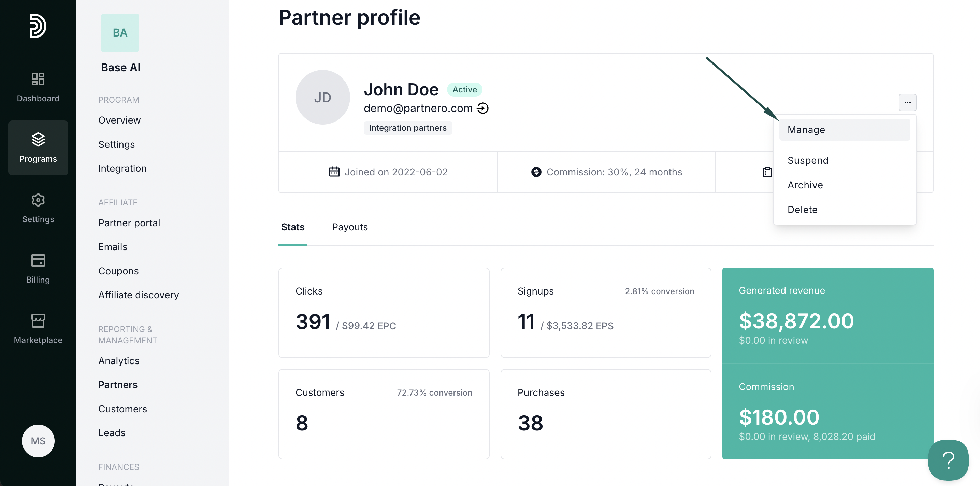Click the Partnero logo icon
The width and height of the screenshot is (980, 486).
[x=38, y=26]
